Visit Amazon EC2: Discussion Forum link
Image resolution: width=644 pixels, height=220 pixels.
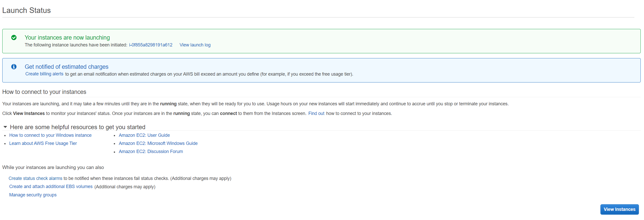point(151,151)
